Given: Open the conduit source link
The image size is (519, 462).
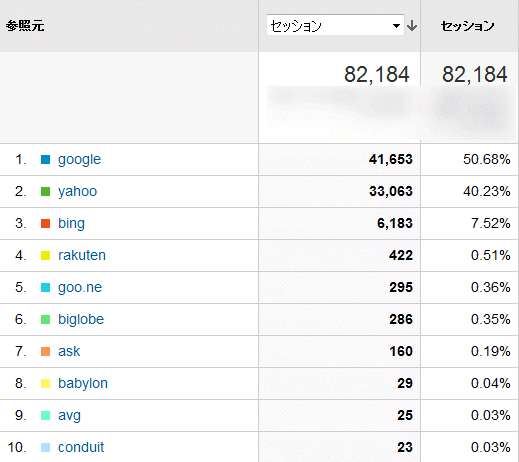Looking at the screenshot, I should [81, 447].
